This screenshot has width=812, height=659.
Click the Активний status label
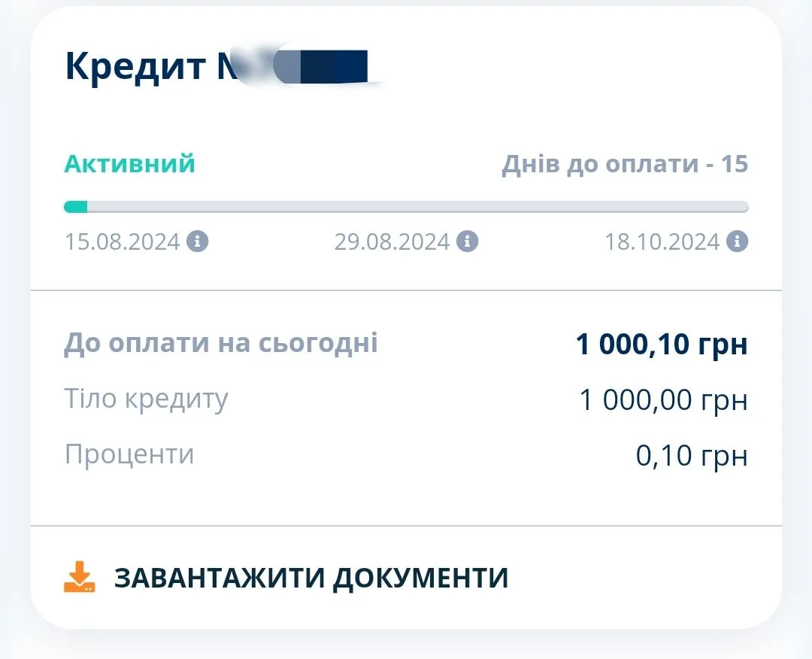click(x=129, y=163)
